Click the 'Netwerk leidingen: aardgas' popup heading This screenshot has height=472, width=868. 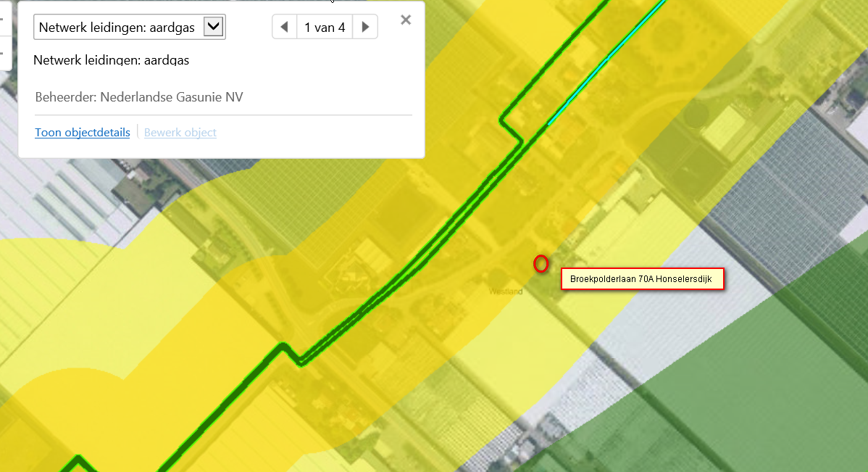[x=112, y=60]
